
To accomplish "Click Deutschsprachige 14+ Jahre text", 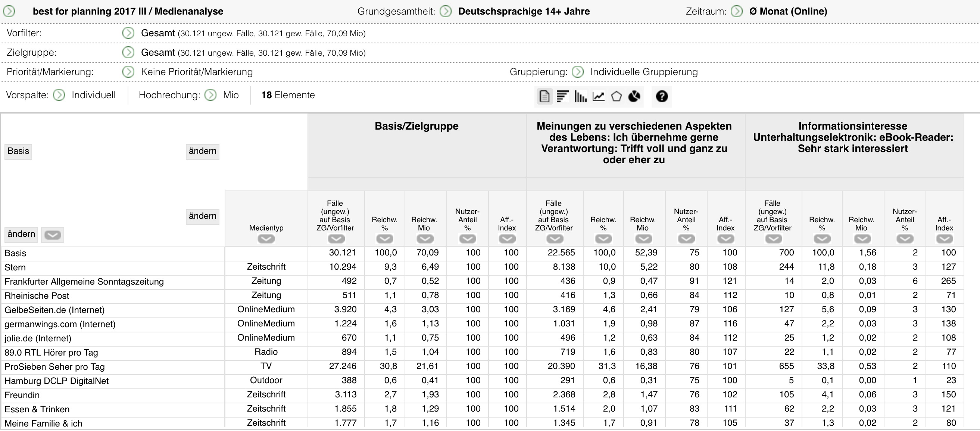I will coord(524,12).
